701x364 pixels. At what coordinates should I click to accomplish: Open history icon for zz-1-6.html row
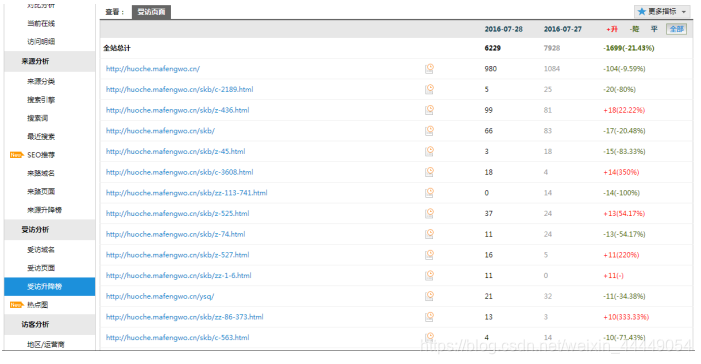[429, 275]
